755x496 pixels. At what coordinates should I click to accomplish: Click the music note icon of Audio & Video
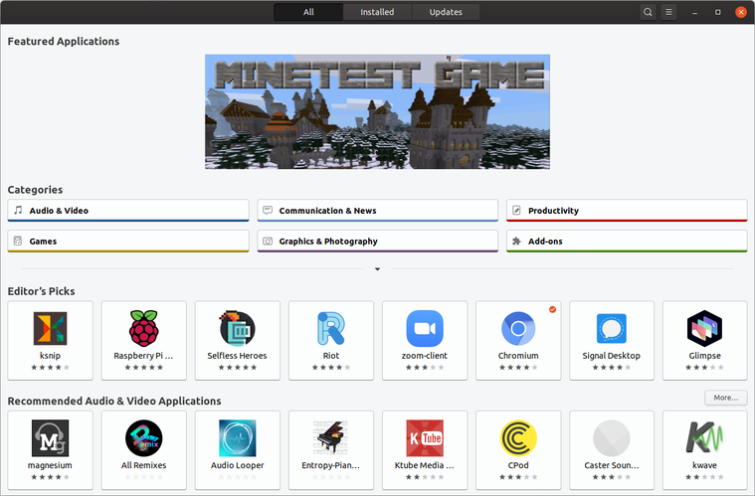point(18,210)
